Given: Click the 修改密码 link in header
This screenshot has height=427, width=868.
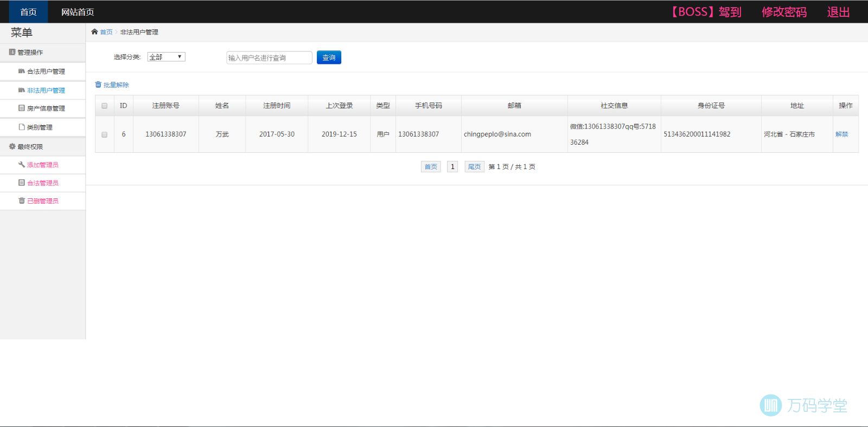Looking at the screenshot, I should tap(784, 12).
